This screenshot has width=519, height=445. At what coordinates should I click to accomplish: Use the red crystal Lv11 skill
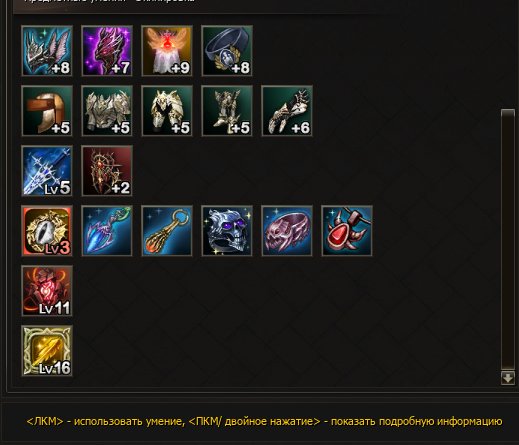tap(47, 291)
